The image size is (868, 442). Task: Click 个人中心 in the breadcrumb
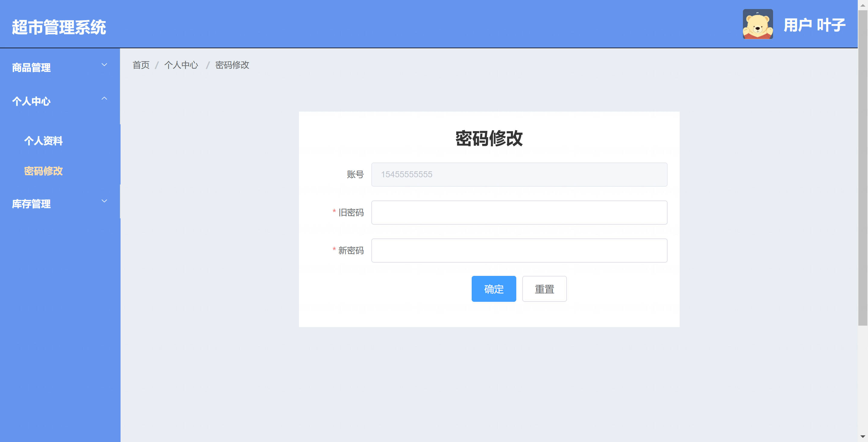click(x=181, y=65)
